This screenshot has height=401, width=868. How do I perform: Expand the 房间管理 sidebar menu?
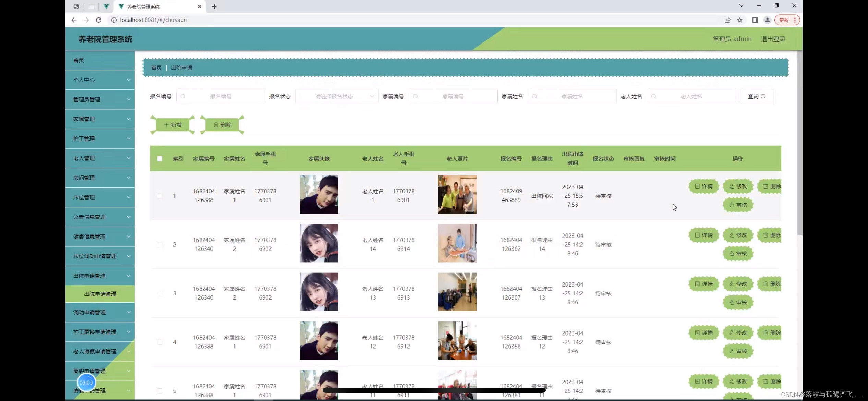100,178
